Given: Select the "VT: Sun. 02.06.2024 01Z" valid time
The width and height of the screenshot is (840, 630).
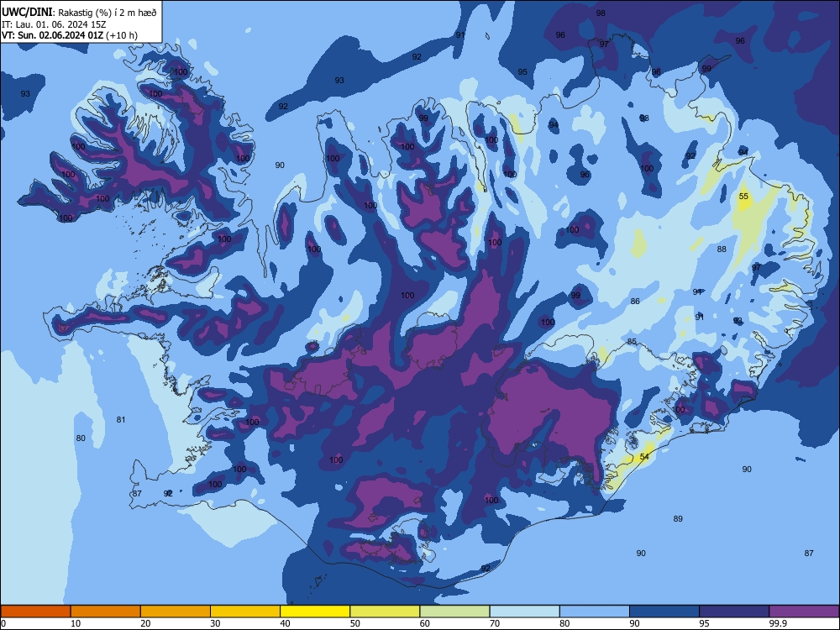Looking at the screenshot, I should pyautogui.click(x=52, y=35).
